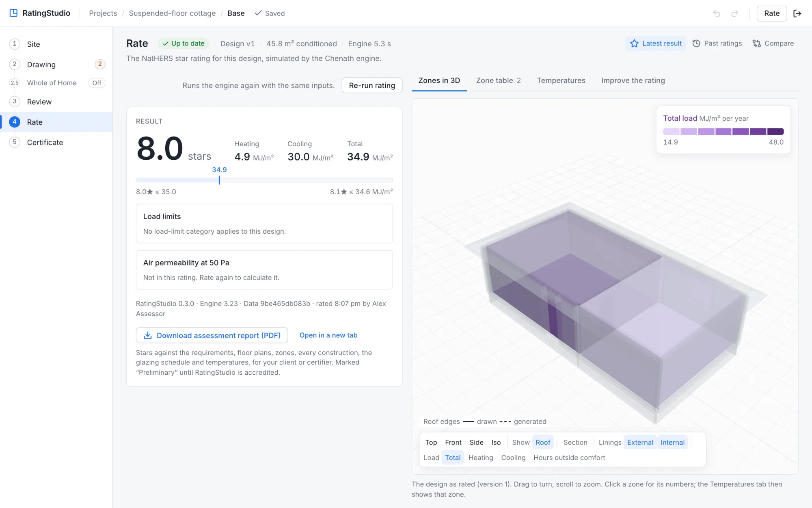Toggle Internal linings display

tap(672, 442)
